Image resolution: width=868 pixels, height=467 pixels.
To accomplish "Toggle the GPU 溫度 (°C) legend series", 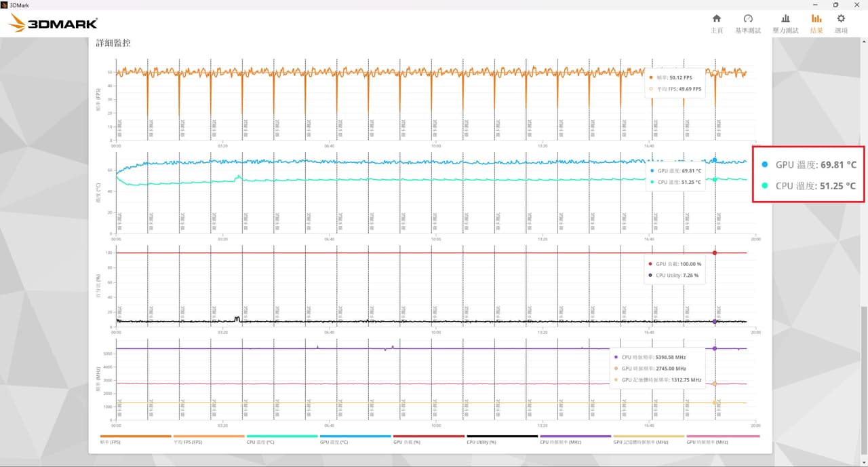I will click(x=355, y=438).
